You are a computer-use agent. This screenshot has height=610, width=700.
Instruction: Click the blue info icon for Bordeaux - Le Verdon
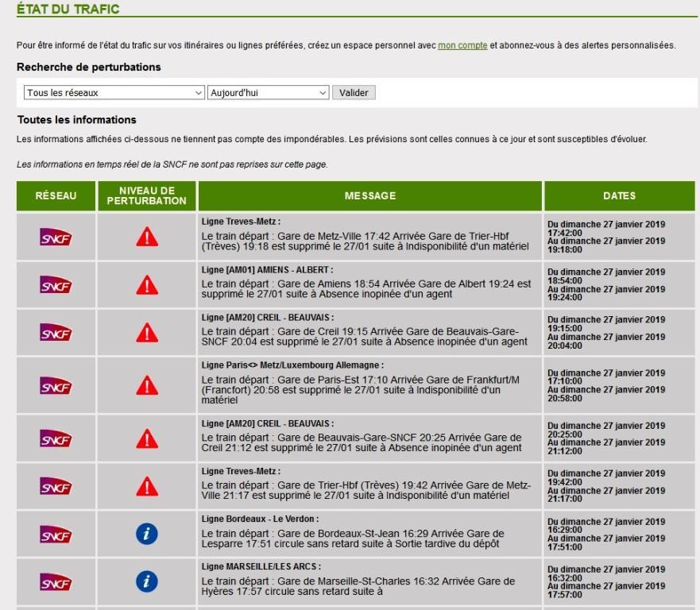(146, 535)
